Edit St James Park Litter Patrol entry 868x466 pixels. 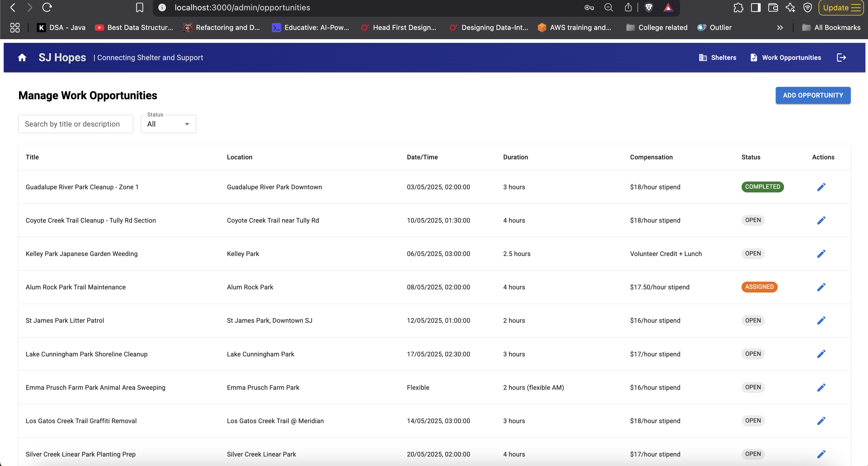point(821,321)
